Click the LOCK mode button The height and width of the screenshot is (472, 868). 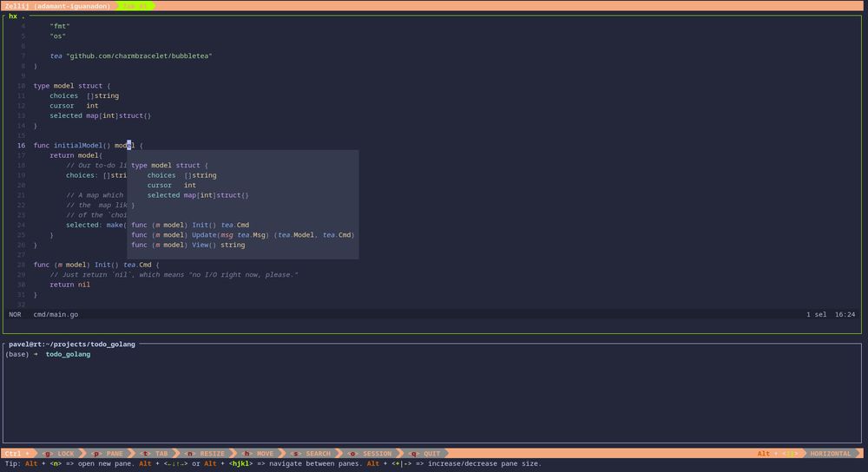click(x=59, y=453)
